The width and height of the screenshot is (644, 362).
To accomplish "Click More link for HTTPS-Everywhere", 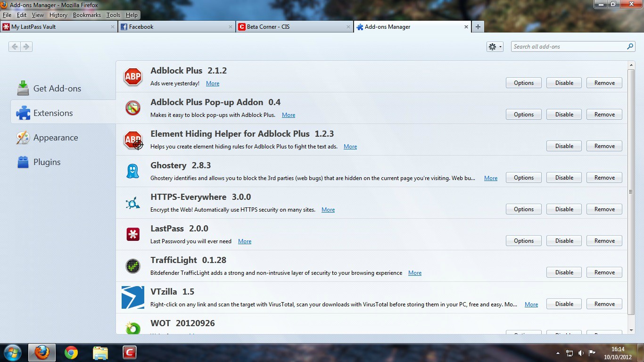I will [328, 210].
